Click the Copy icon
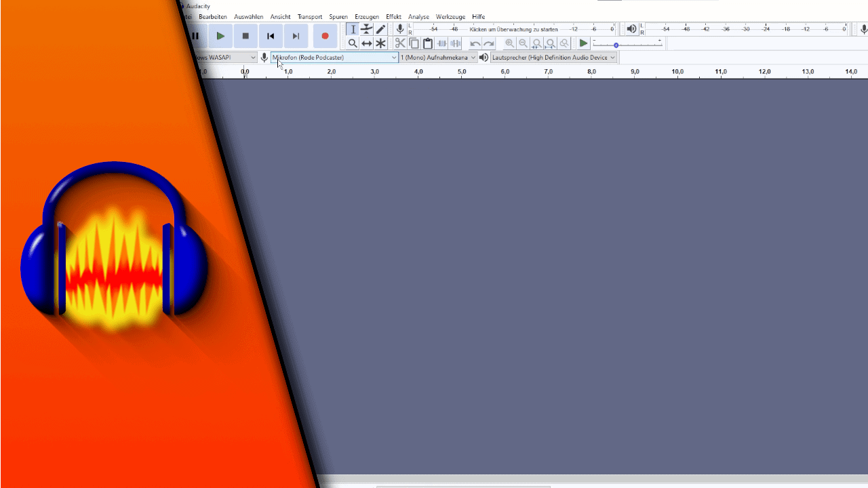 (x=414, y=43)
